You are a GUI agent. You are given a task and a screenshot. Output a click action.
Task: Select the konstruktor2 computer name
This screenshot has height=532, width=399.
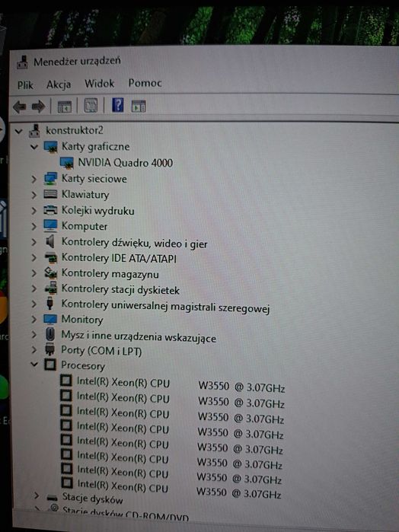click(x=75, y=130)
